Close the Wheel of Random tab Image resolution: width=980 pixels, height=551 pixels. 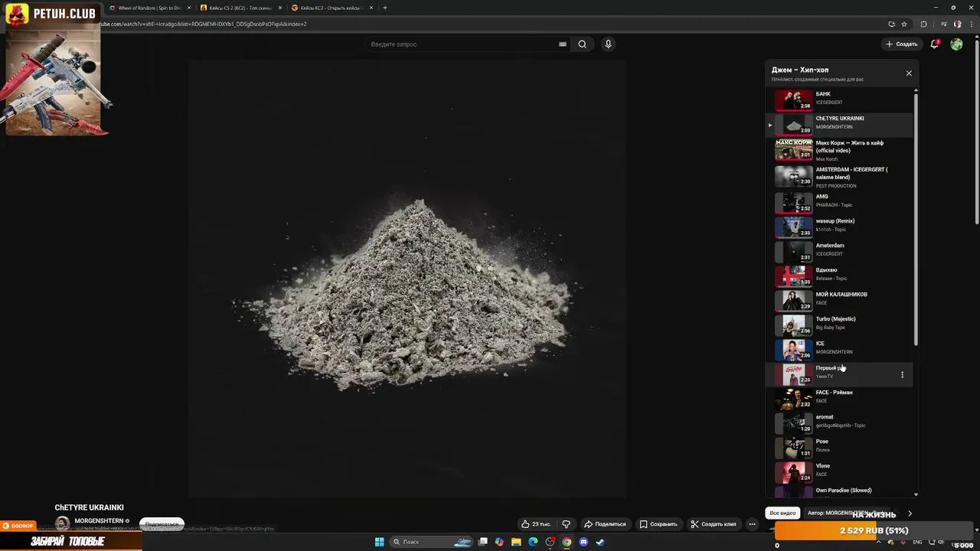coord(189,8)
